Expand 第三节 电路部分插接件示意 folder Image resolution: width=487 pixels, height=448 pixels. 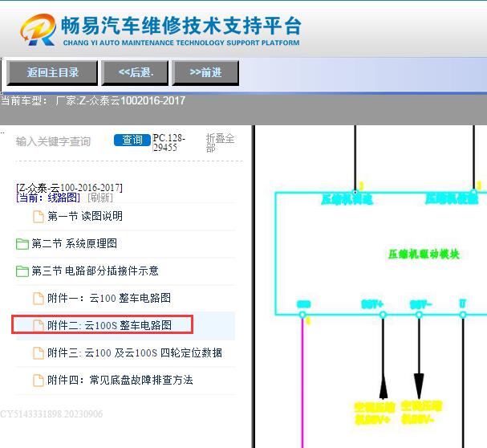pos(95,271)
